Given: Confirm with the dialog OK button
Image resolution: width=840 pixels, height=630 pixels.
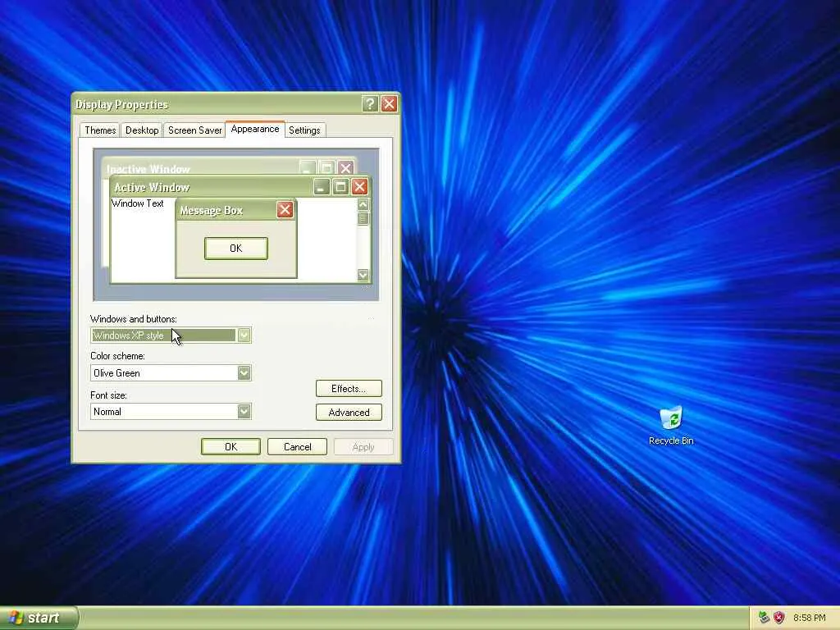Looking at the screenshot, I should [231, 447].
